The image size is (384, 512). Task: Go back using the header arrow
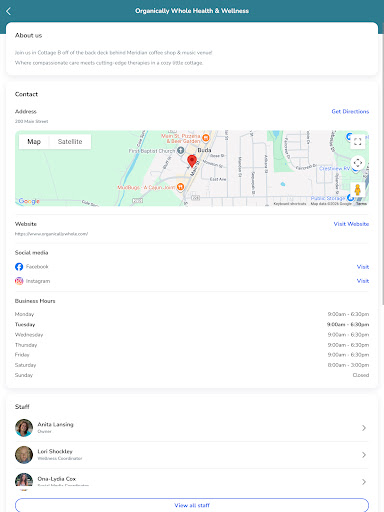(9, 11)
